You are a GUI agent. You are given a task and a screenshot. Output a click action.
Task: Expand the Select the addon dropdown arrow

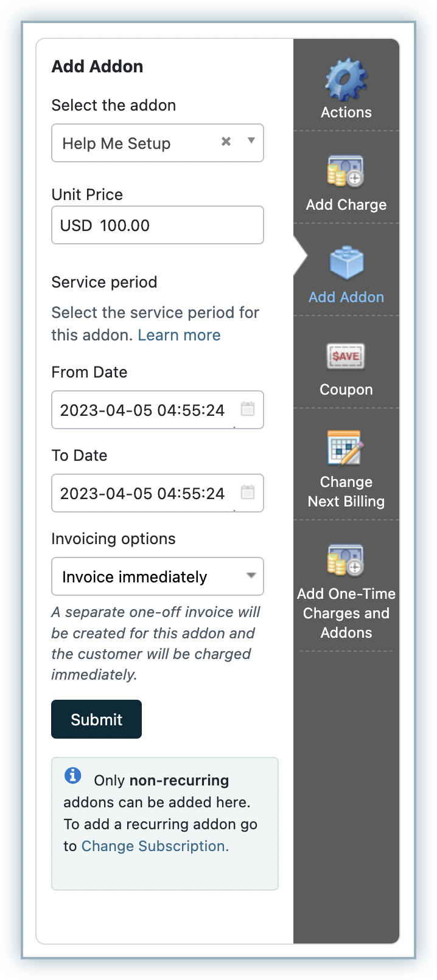251,141
